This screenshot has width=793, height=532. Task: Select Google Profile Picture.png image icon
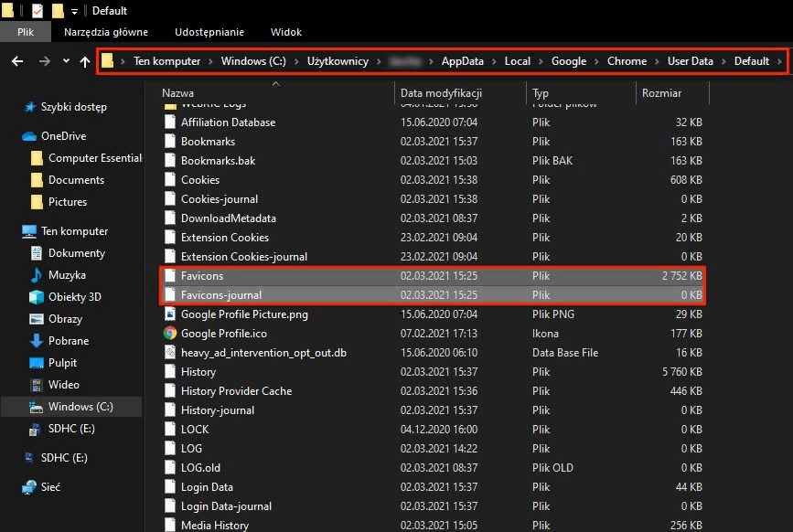pyautogui.click(x=170, y=314)
